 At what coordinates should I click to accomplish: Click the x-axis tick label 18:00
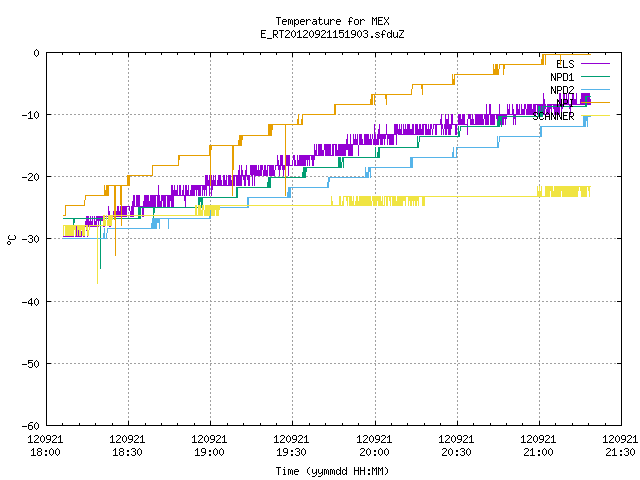[45, 452]
